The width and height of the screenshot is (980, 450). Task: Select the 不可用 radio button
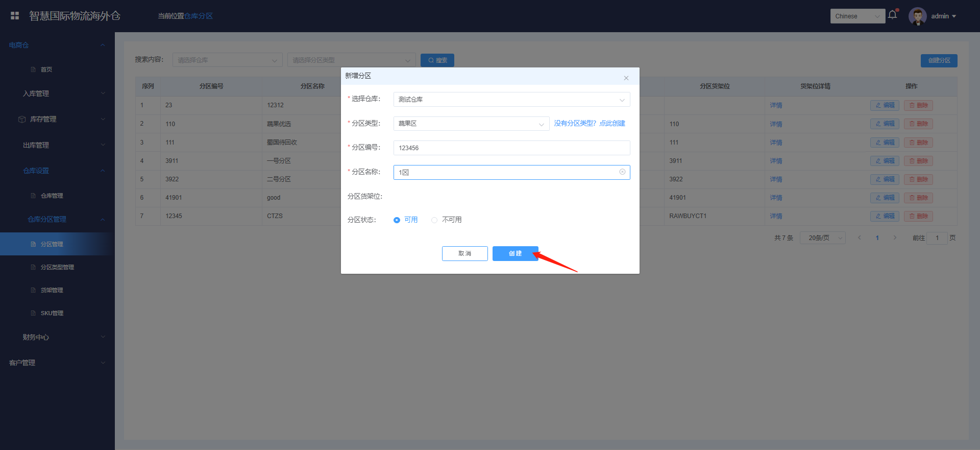coord(434,220)
